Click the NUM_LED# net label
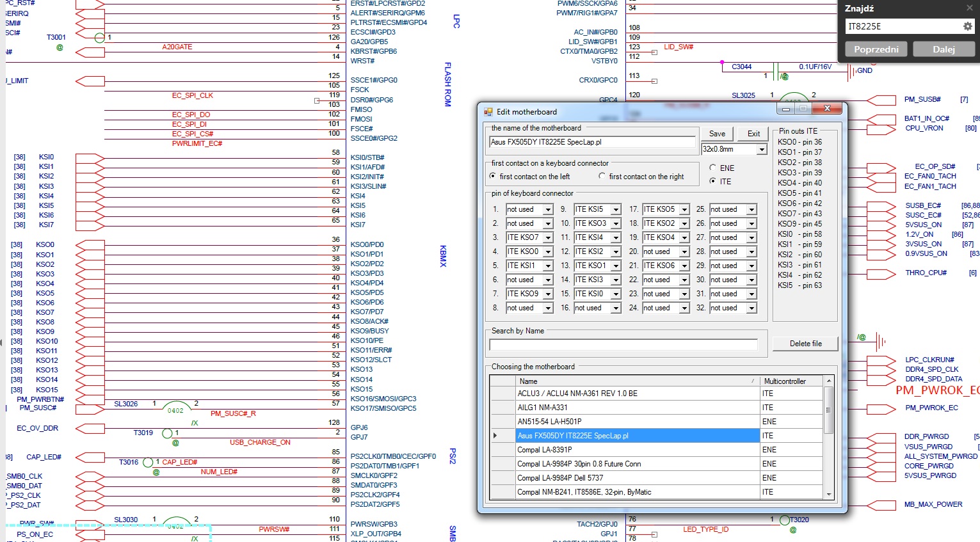The image size is (980, 542). [219, 472]
